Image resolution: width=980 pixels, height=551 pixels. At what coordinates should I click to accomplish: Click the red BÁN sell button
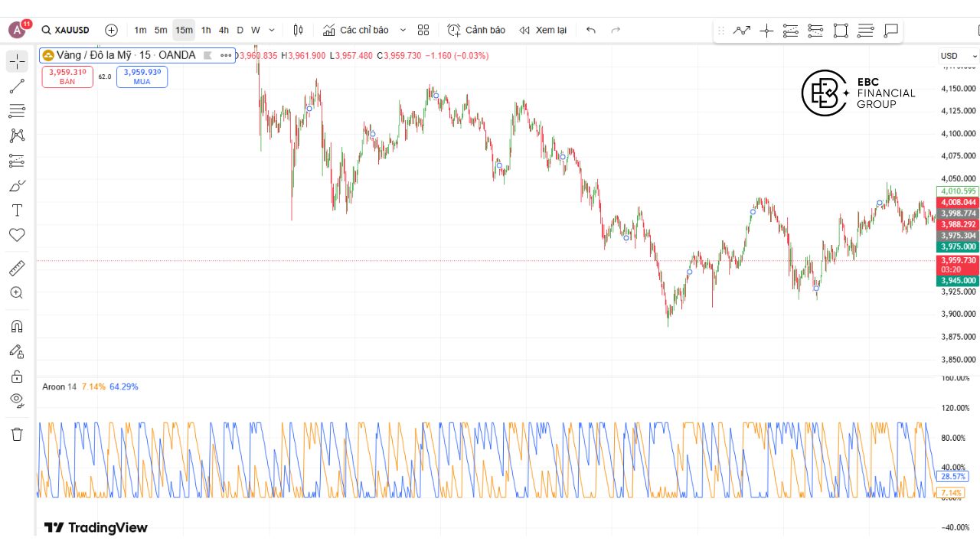click(x=67, y=77)
